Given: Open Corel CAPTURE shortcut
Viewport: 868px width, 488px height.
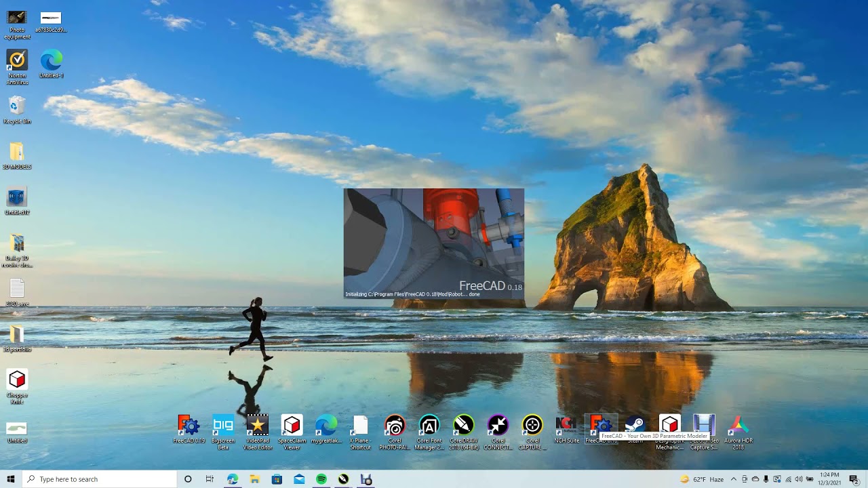Looking at the screenshot, I should pyautogui.click(x=532, y=432).
